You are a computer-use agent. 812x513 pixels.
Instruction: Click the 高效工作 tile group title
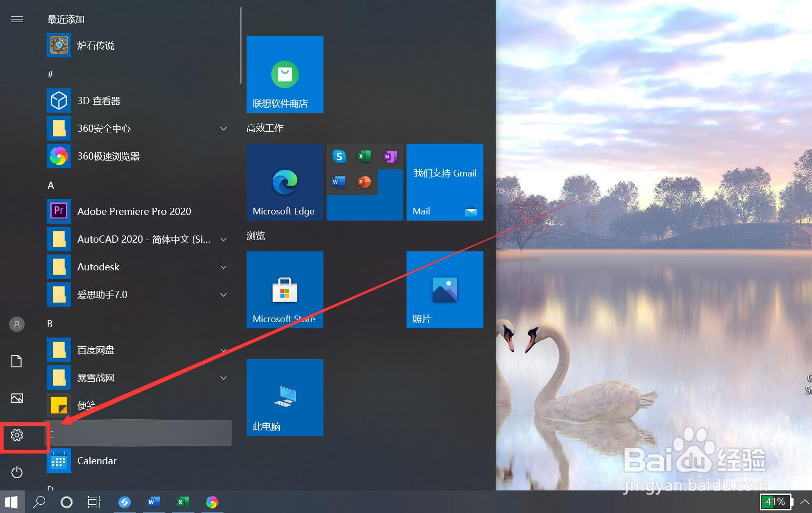(265, 128)
